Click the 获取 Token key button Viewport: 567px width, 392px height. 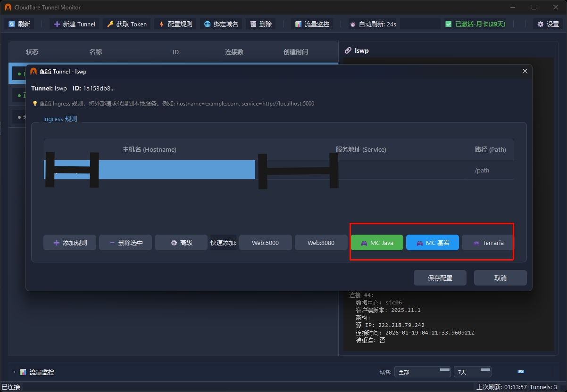(126, 24)
